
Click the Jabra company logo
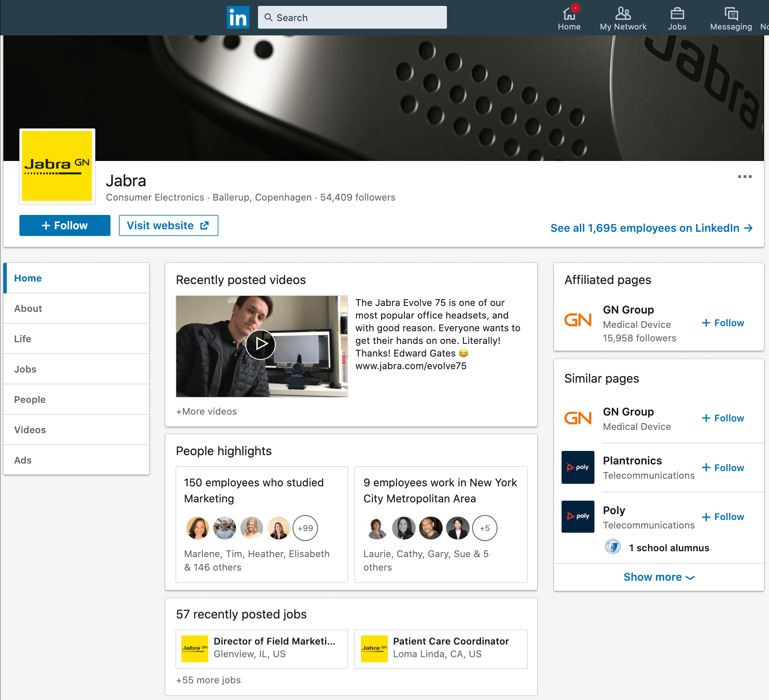point(57,166)
